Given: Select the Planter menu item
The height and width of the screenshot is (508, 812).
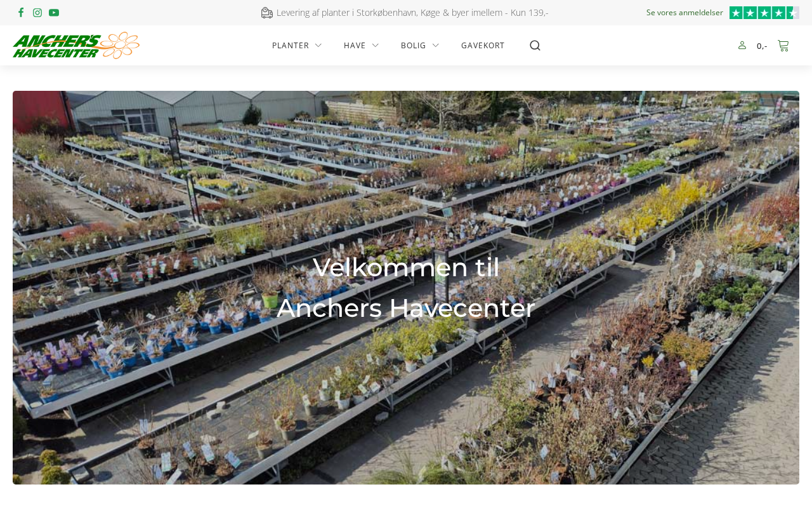Looking at the screenshot, I should (x=291, y=45).
